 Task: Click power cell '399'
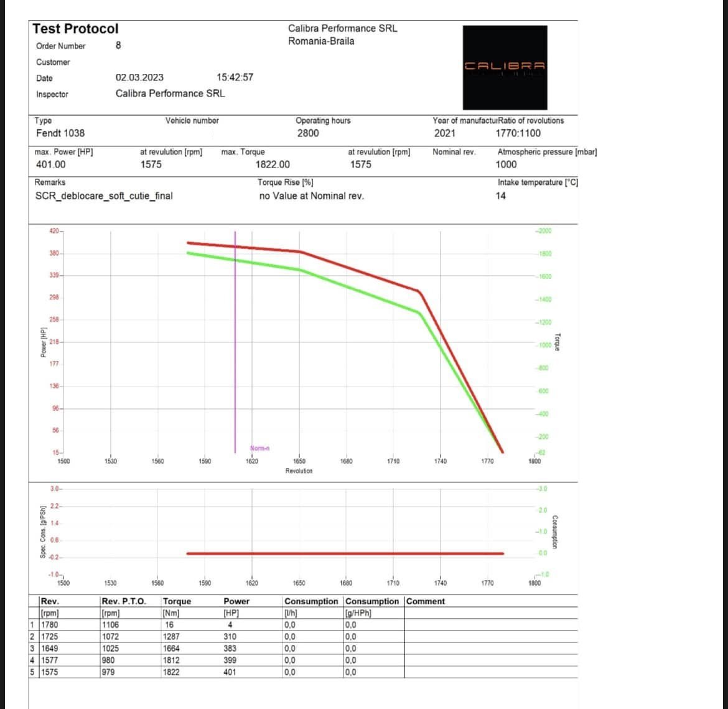click(x=230, y=660)
